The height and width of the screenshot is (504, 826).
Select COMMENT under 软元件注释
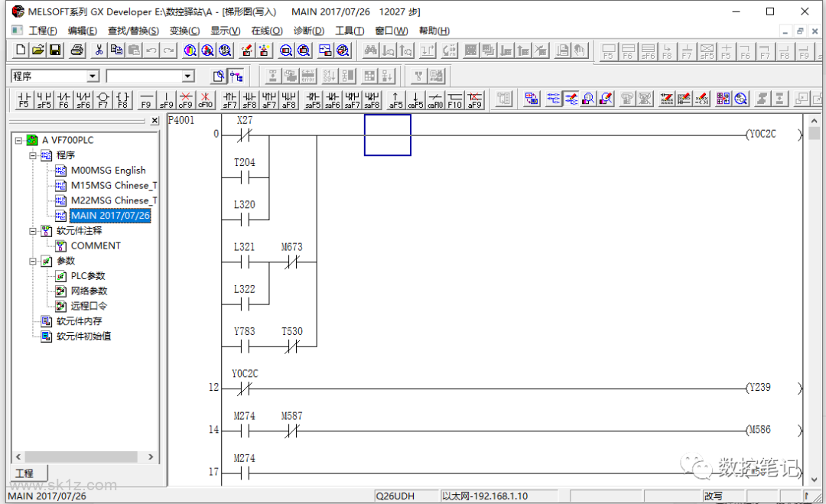96,246
